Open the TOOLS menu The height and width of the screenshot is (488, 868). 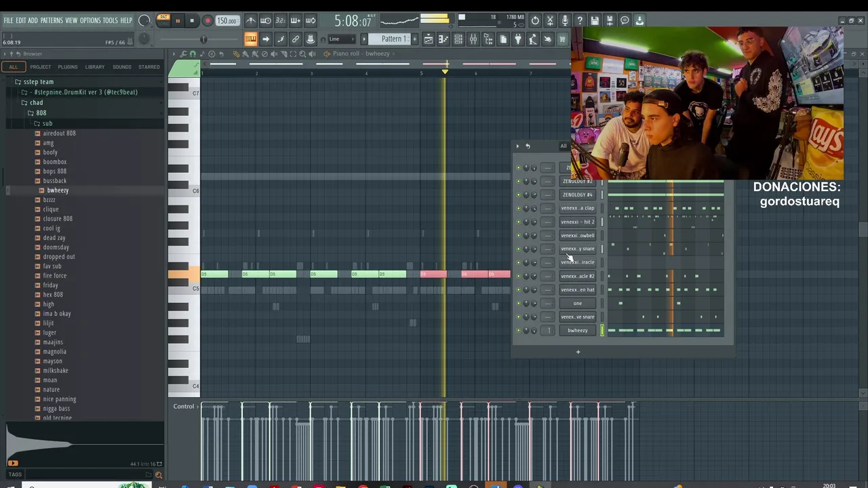pyautogui.click(x=110, y=20)
